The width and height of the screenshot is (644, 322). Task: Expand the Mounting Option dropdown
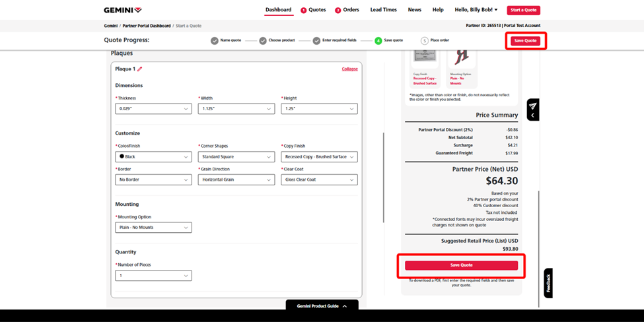[x=153, y=228]
